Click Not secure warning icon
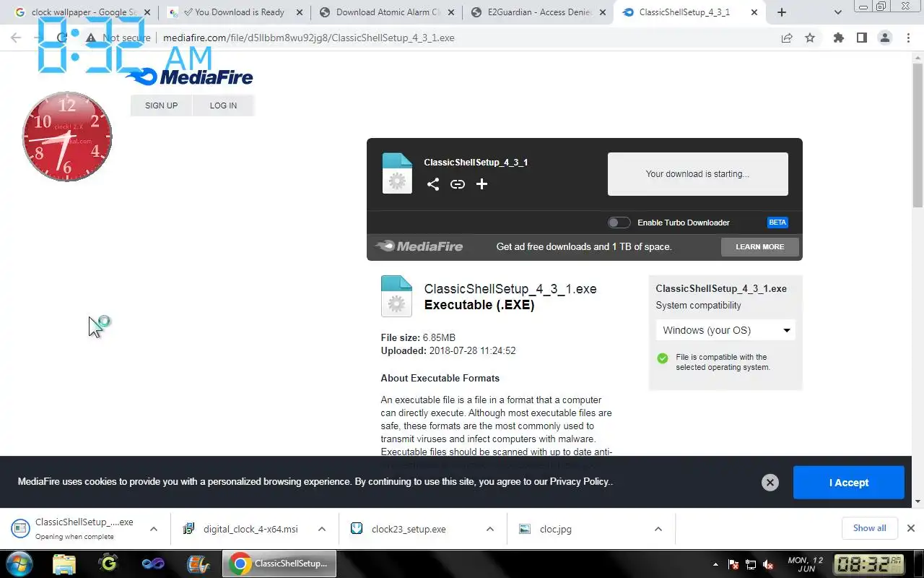 (91, 38)
